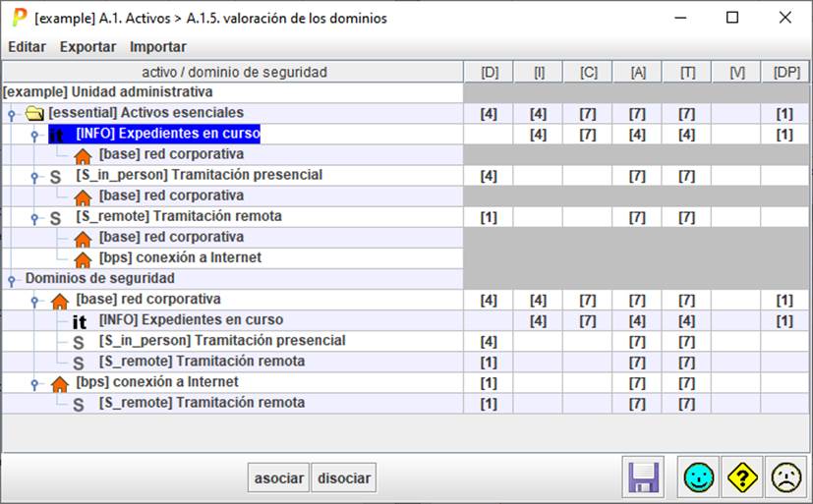The height and width of the screenshot is (504, 813).
Task: Click house icon of red corporativa domain
Action: click(59, 301)
